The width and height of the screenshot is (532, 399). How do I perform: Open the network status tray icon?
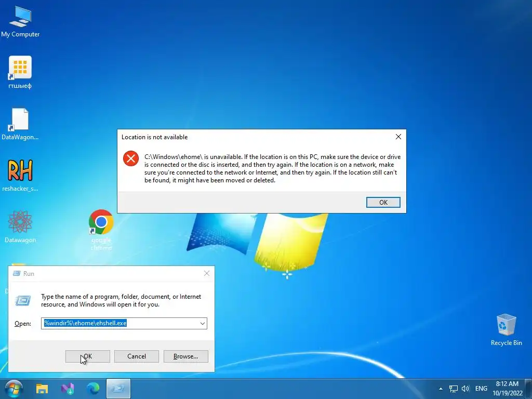click(453, 389)
